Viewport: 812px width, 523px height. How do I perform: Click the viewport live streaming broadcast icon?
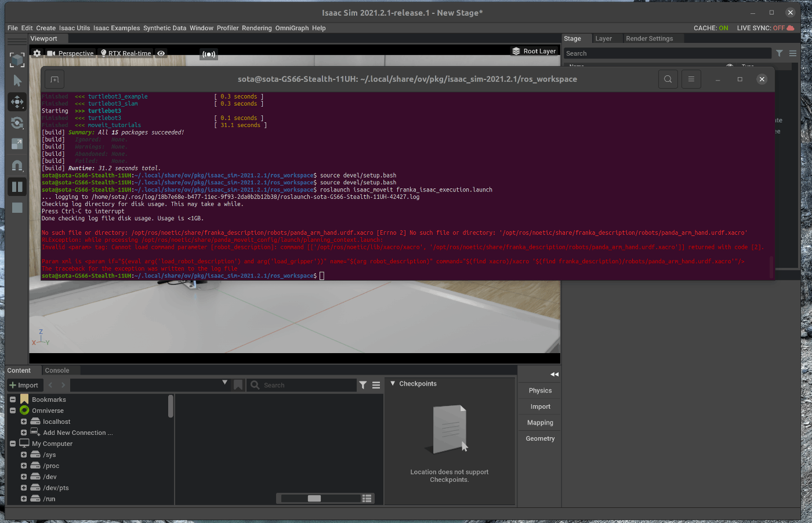coord(209,55)
